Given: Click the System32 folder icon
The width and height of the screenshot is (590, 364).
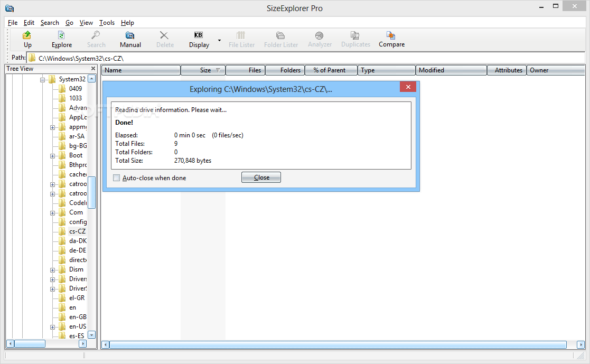Looking at the screenshot, I should (x=52, y=79).
